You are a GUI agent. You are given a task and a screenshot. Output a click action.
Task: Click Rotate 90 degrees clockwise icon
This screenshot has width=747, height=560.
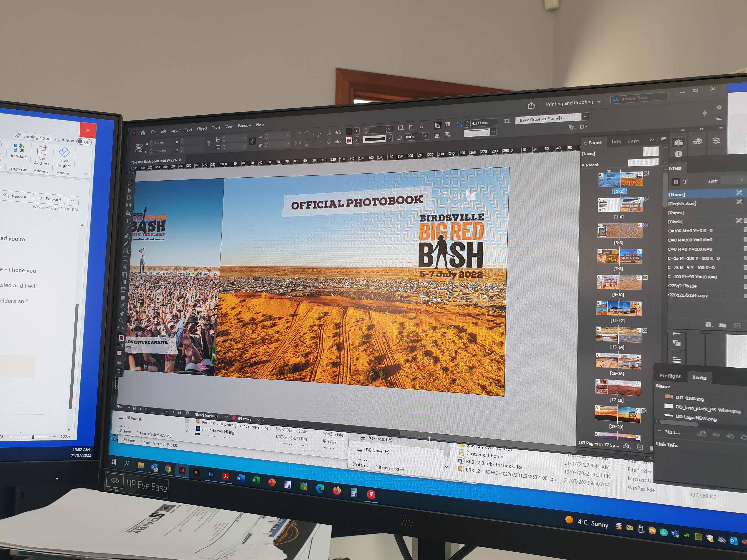pos(298,134)
